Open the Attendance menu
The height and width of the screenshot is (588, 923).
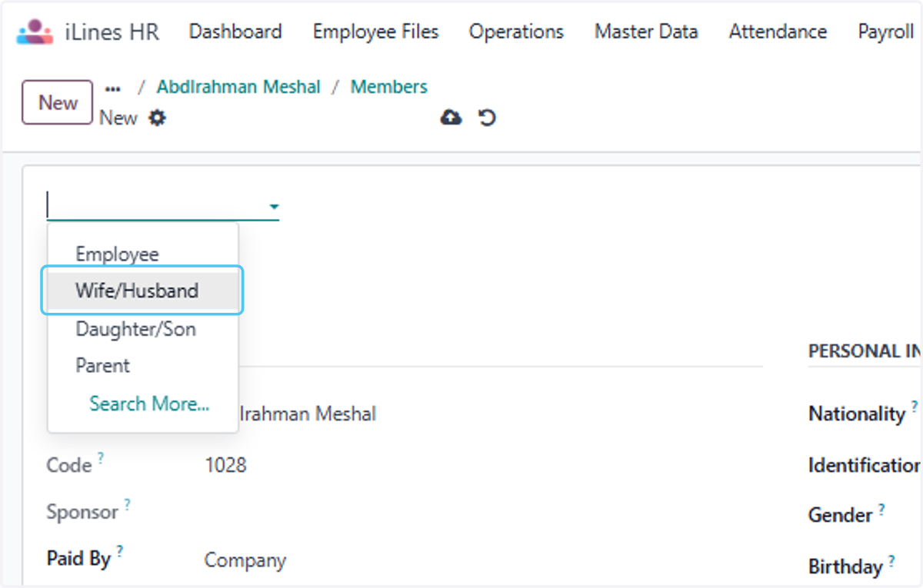click(x=778, y=32)
